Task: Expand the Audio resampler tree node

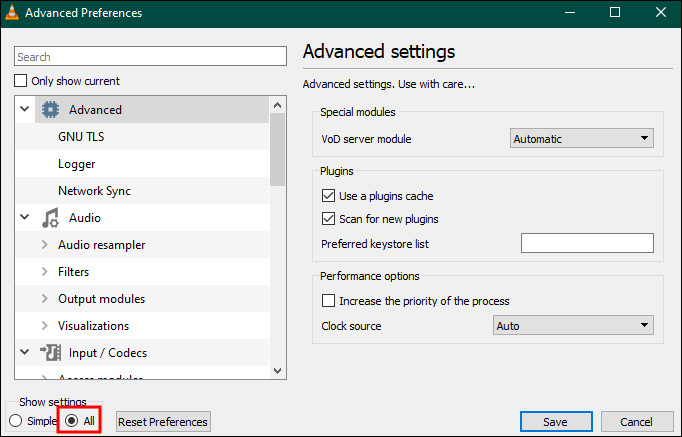Action: [x=44, y=245]
